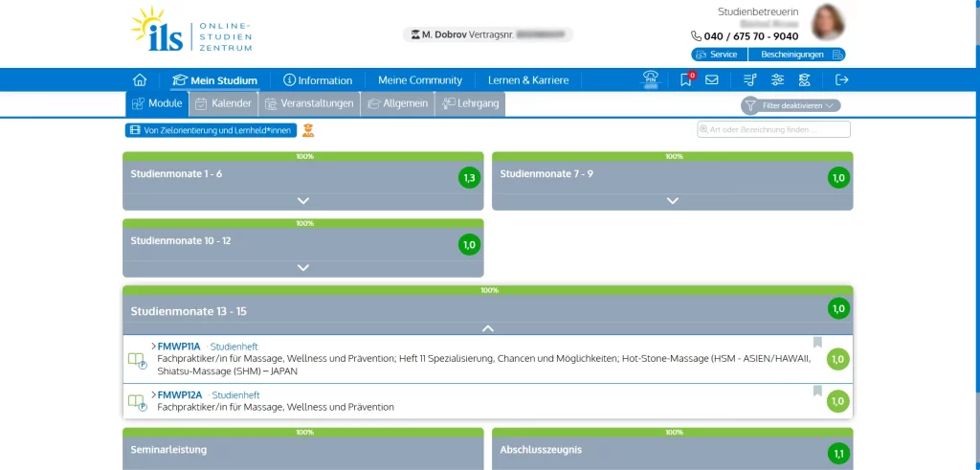Click the Studienmonate 10 - 12 green progress bar

[303, 223]
